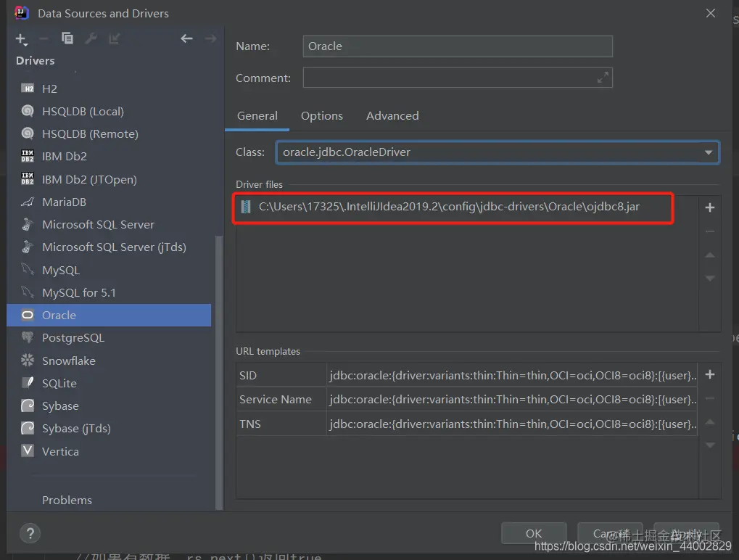Select the MySQL for 5.1 driver
Image resolution: width=739 pixels, height=560 pixels.
[x=109, y=292]
